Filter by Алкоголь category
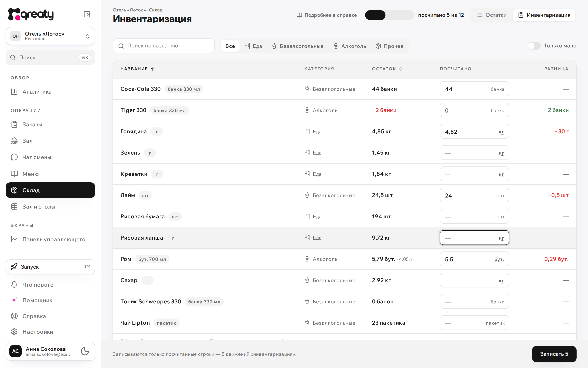 (350, 46)
